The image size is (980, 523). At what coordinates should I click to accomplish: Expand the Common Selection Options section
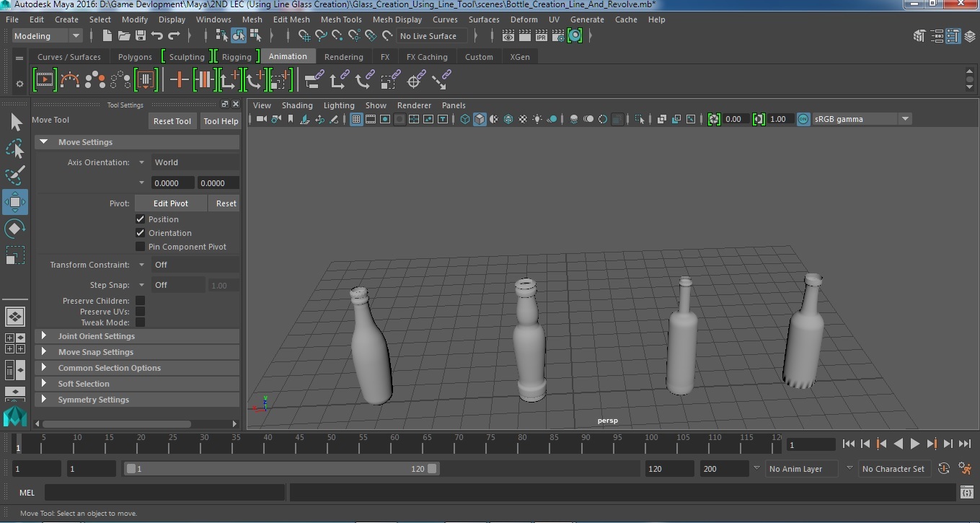(x=137, y=368)
